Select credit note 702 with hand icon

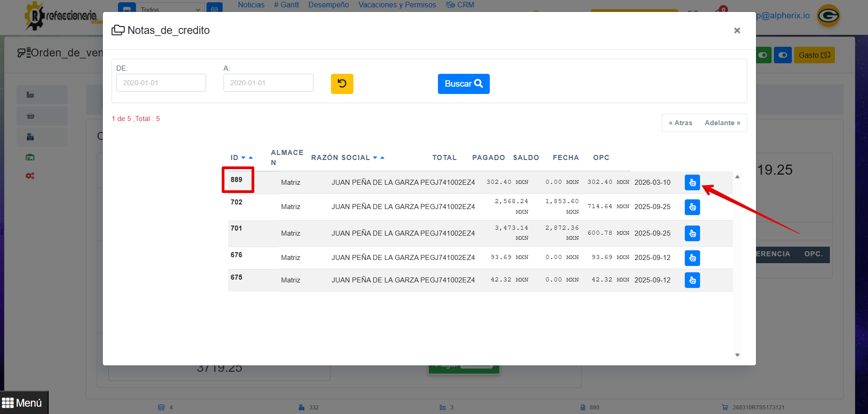(692, 207)
